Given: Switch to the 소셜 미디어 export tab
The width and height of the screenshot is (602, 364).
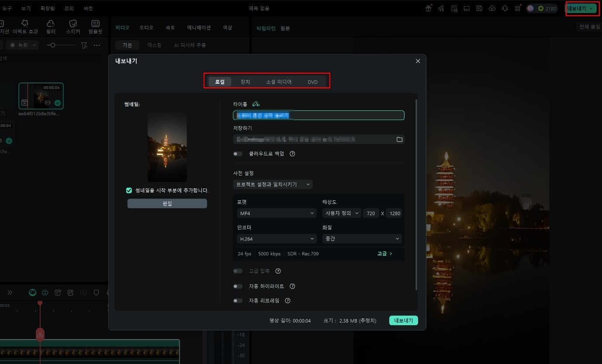Looking at the screenshot, I should (279, 82).
